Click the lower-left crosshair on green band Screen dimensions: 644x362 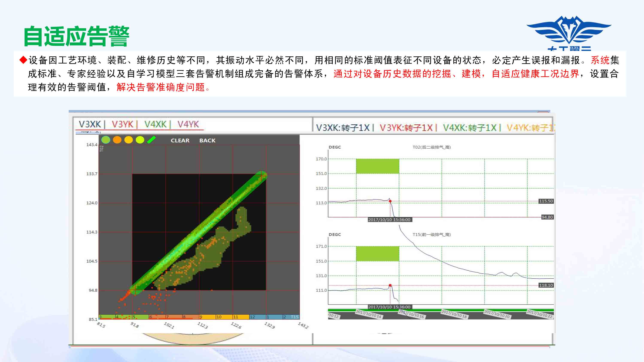click(x=135, y=290)
